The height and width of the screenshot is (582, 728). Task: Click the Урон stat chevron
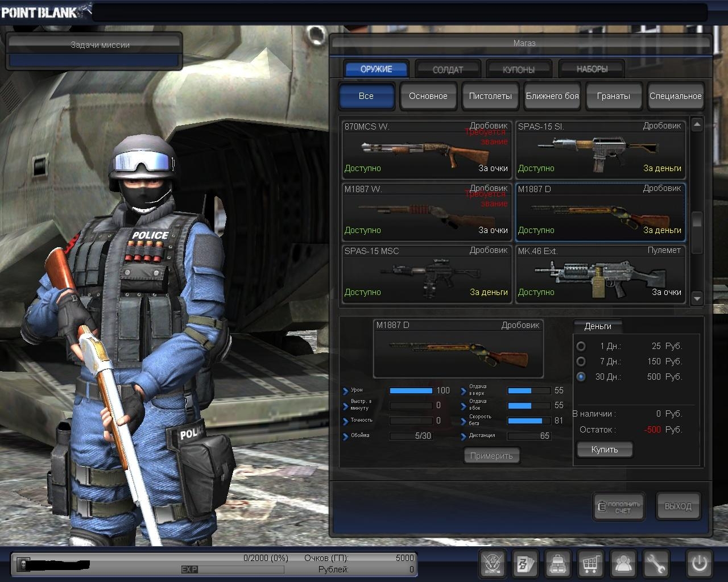(345, 391)
